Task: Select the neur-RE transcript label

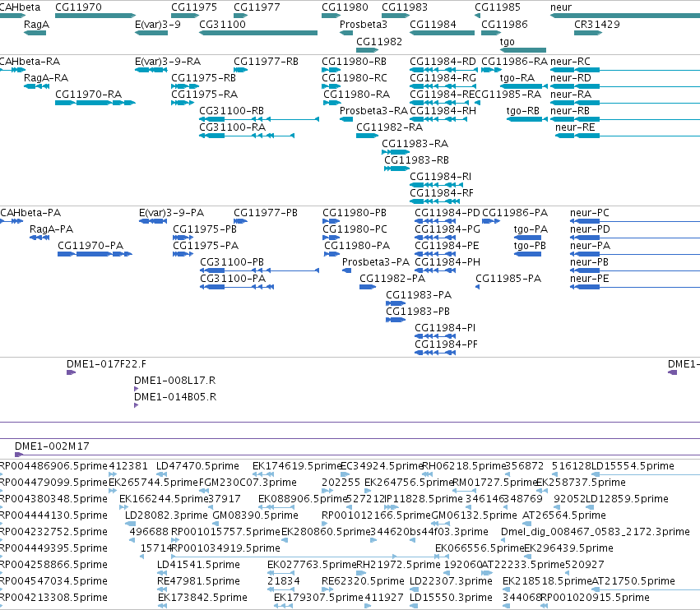Action: click(x=575, y=127)
